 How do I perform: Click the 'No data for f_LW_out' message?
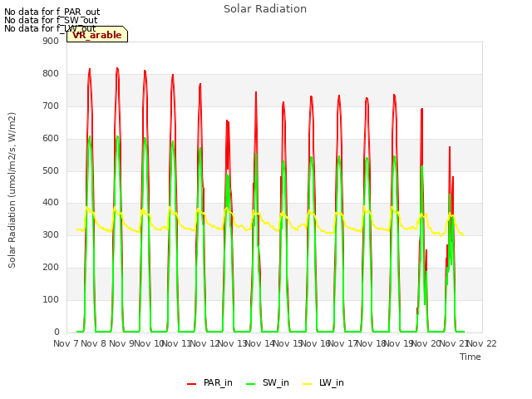coord(50,28)
